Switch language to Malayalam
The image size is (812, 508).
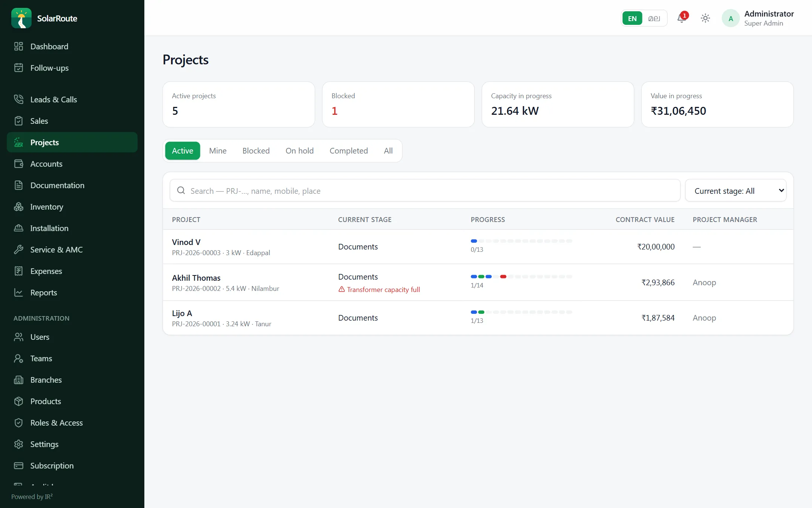coord(654,18)
